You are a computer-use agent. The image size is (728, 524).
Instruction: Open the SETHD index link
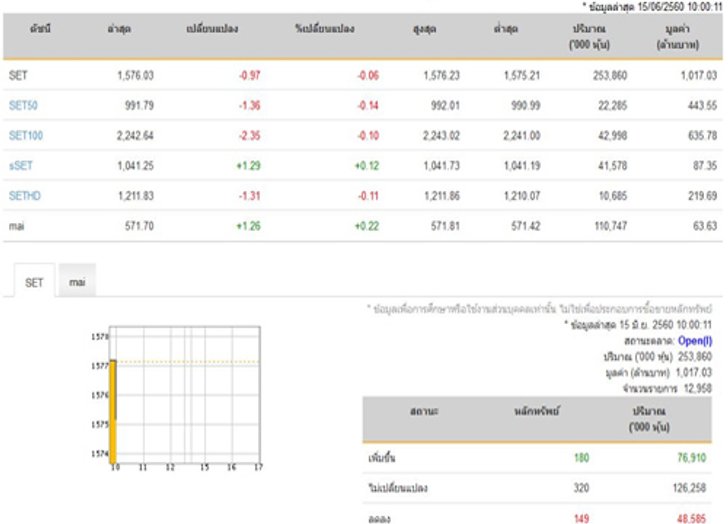(25, 196)
